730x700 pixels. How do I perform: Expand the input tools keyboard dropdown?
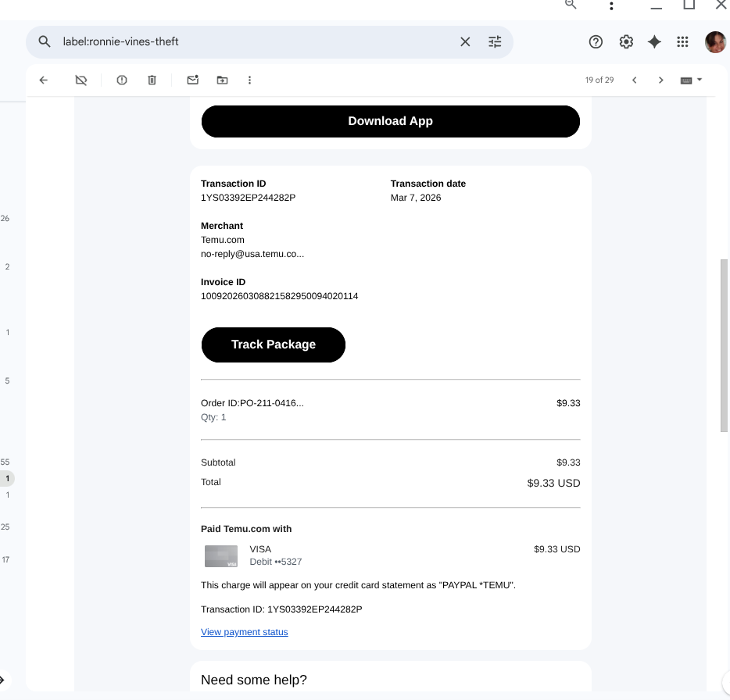click(x=700, y=80)
